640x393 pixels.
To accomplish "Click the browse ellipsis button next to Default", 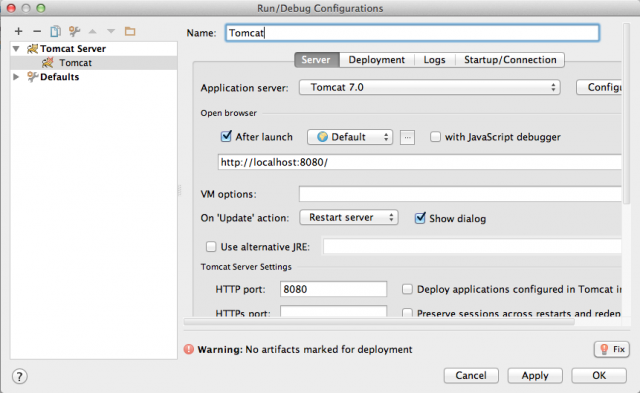I will pyautogui.click(x=407, y=138).
